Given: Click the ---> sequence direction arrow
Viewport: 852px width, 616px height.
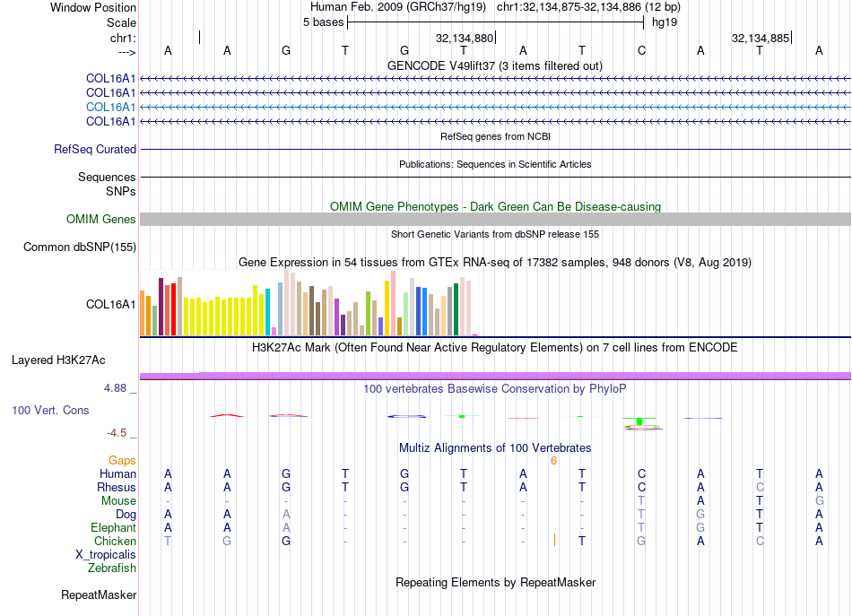Looking at the screenshot, I should click(126, 52).
